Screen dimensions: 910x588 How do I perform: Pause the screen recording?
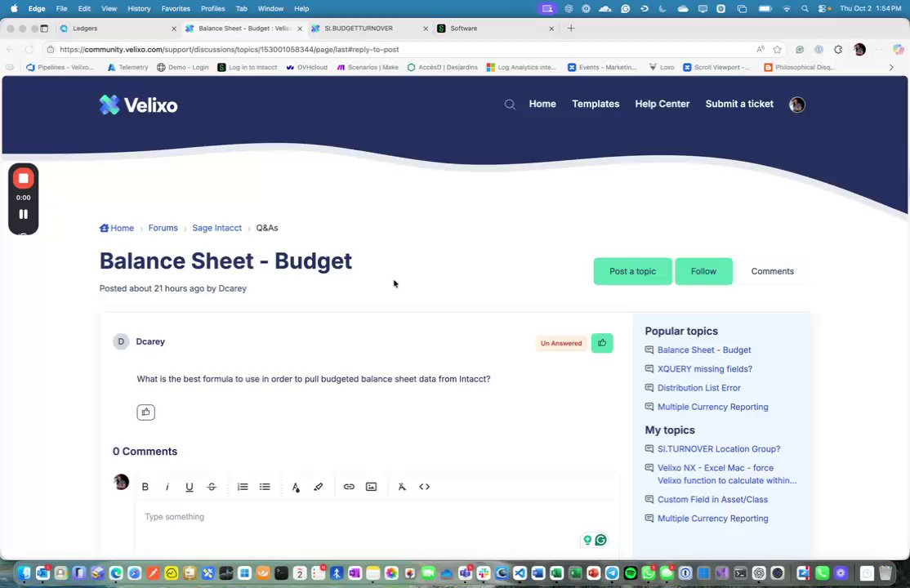[x=23, y=214]
